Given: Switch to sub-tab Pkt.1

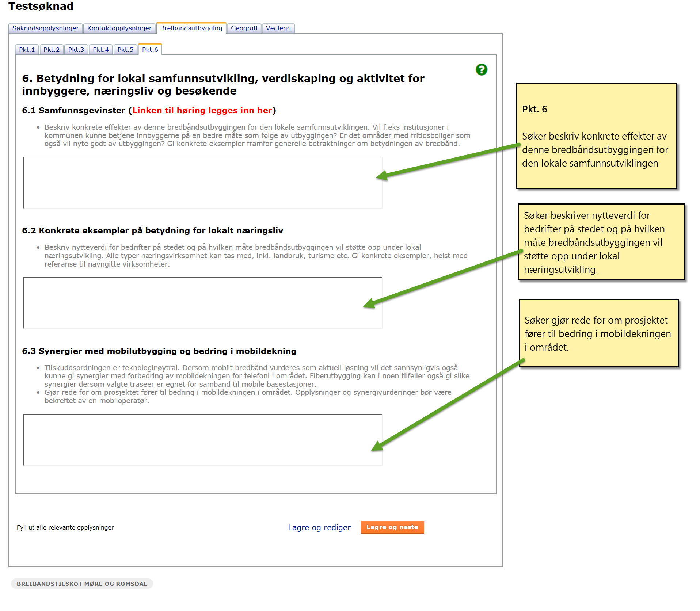Looking at the screenshot, I should tap(27, 50).
